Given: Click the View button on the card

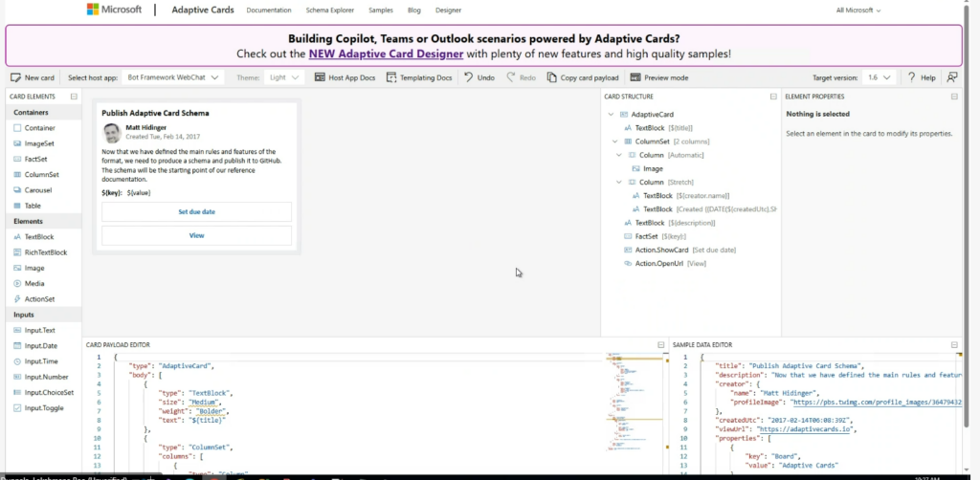Looking at the screenshot, I should point(196,236).
